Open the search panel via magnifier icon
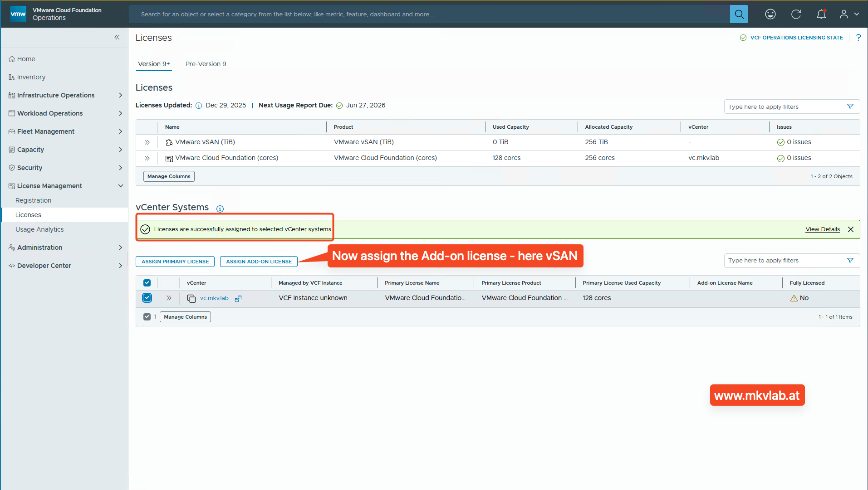The image size is (868, 490). [739, 14]
